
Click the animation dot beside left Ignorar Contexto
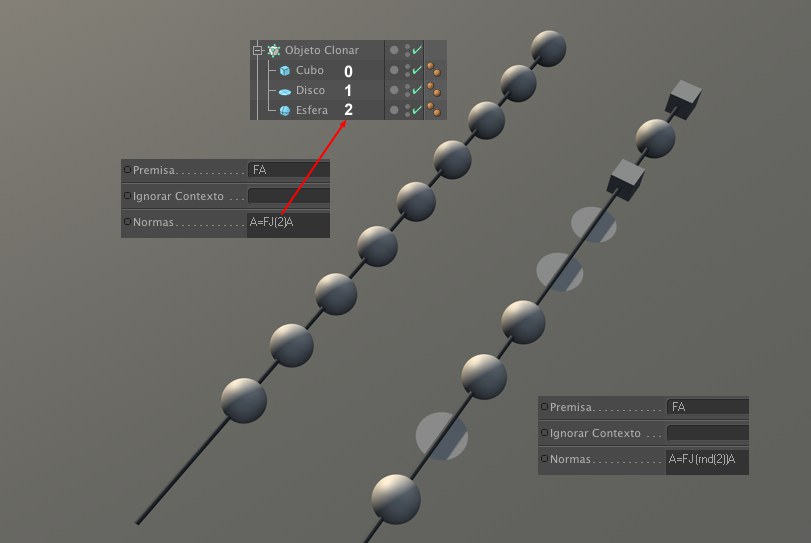click(127, 196)
